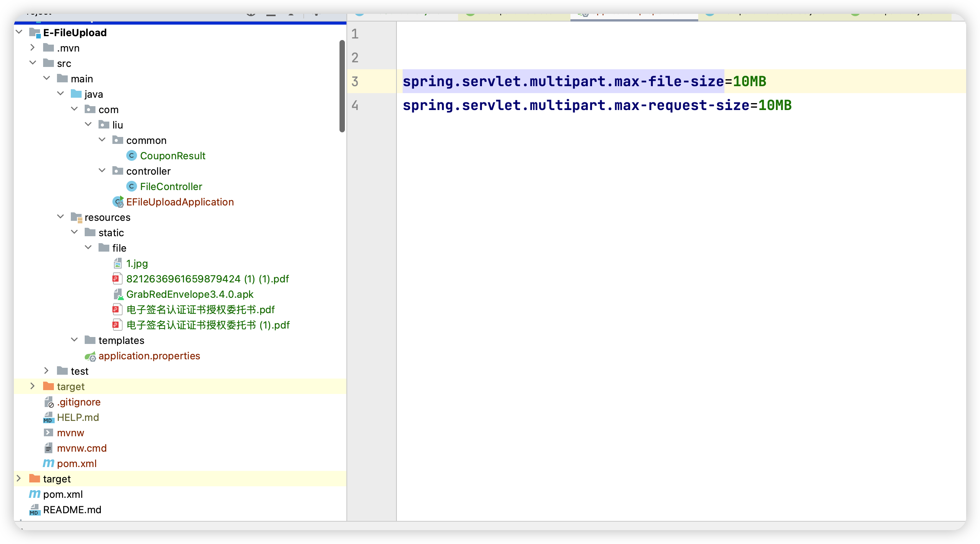The image size is (980, 544).
Task: Click the blue java source folder icon
Action: [76, 93]
